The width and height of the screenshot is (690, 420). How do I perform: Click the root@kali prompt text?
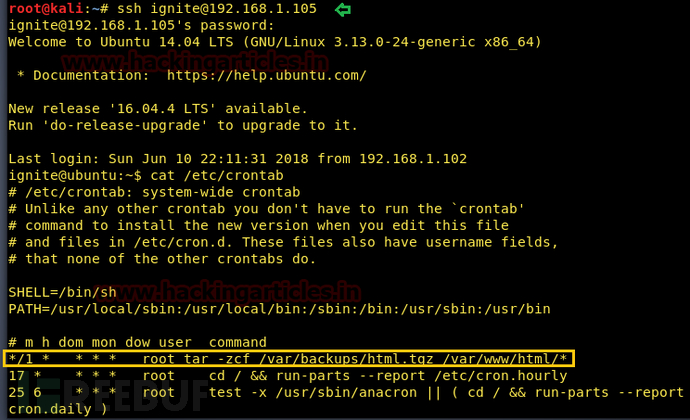45,9
